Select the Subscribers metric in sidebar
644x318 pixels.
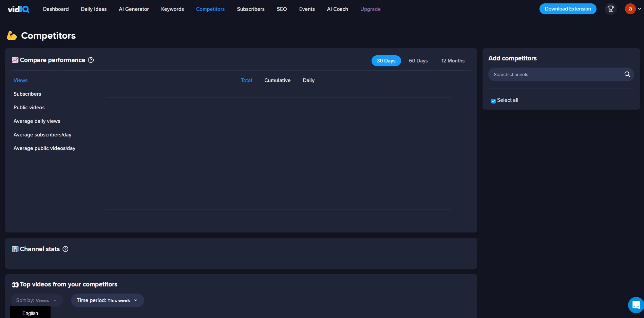pyautogui.click(x=27, y=94)
